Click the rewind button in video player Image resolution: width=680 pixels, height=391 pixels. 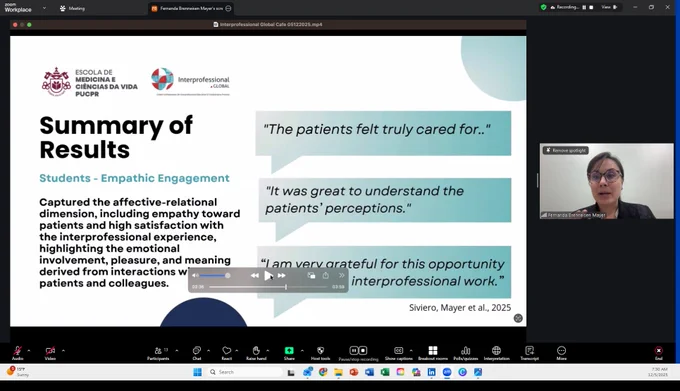255,275
